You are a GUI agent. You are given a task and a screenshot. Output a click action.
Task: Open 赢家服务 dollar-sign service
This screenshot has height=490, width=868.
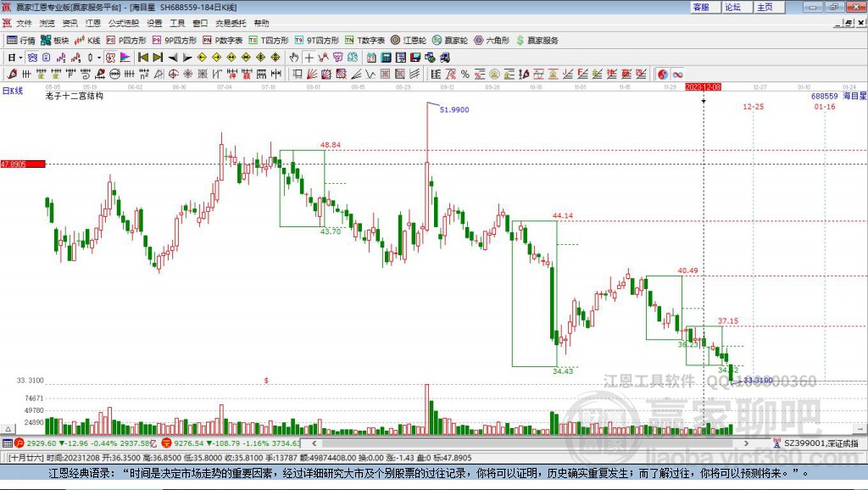coord(537,41)
